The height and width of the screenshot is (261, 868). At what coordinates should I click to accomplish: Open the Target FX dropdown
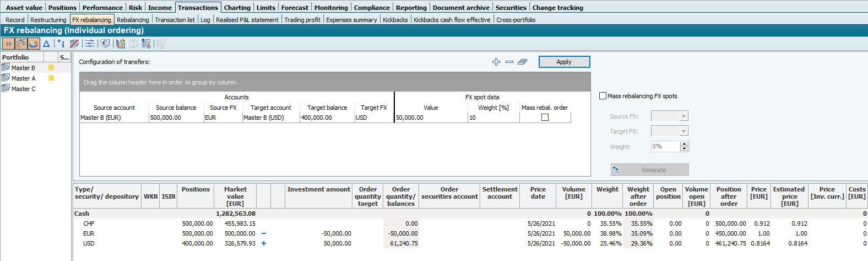[x=683, y=131]
